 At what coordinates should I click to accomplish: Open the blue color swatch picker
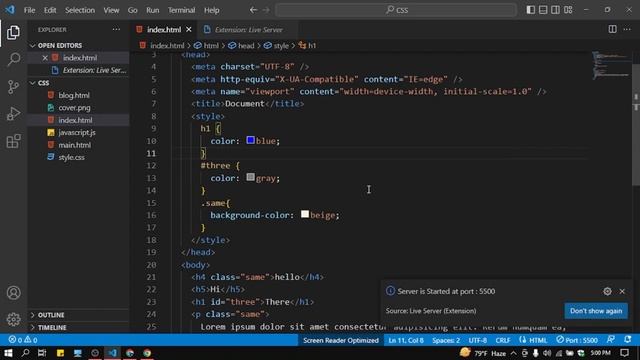(x=251, y=140)
